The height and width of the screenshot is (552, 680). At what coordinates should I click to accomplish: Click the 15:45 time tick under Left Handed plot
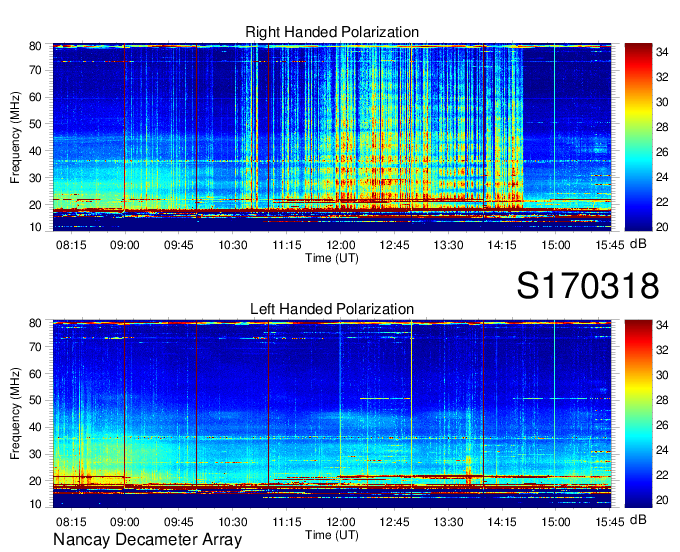609,522
